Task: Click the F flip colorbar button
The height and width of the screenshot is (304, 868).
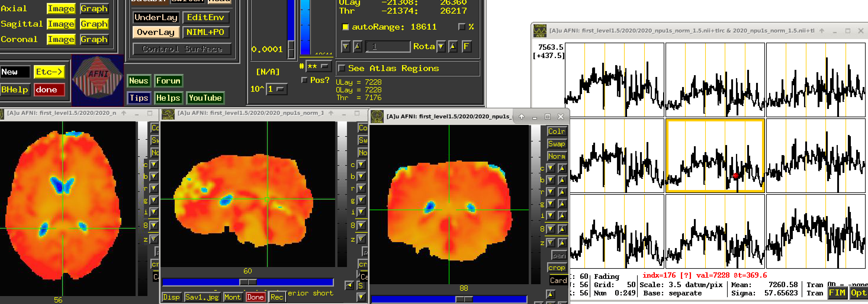Action: click(466, 46)
